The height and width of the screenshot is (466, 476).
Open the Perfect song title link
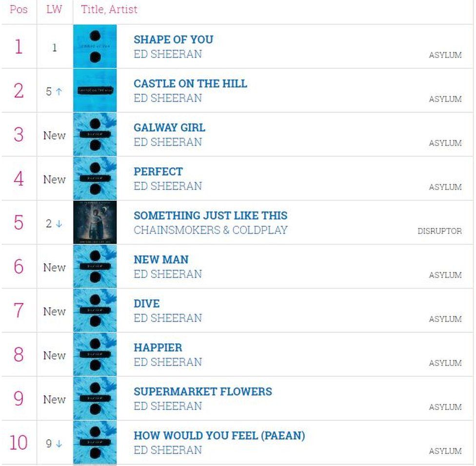click(158, 172)
